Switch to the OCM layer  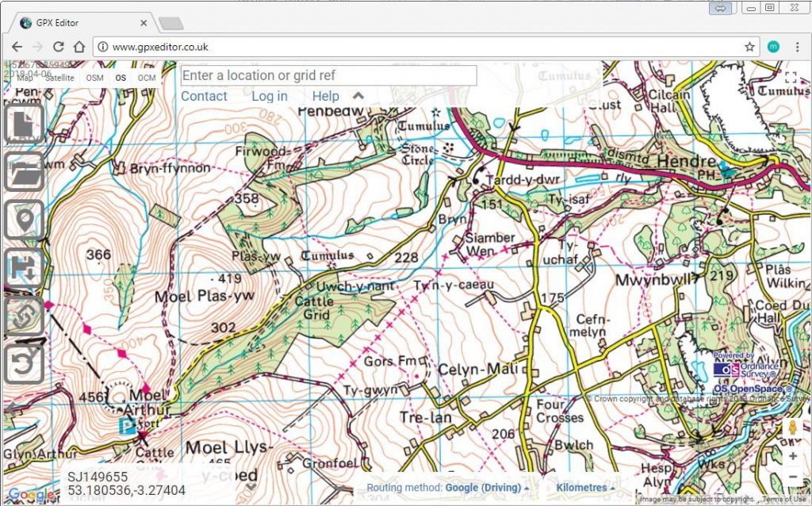[147, 78]
